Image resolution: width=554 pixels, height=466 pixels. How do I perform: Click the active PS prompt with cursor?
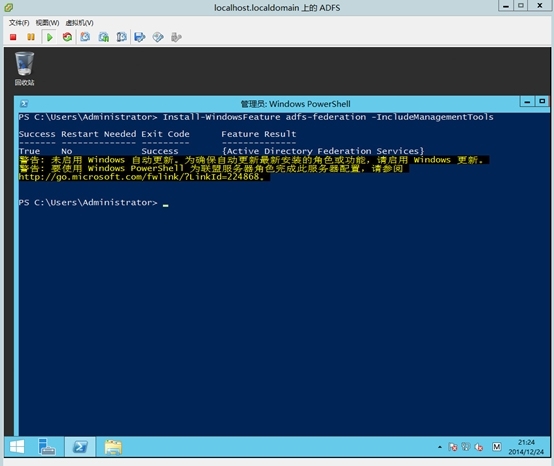(94, 202)
